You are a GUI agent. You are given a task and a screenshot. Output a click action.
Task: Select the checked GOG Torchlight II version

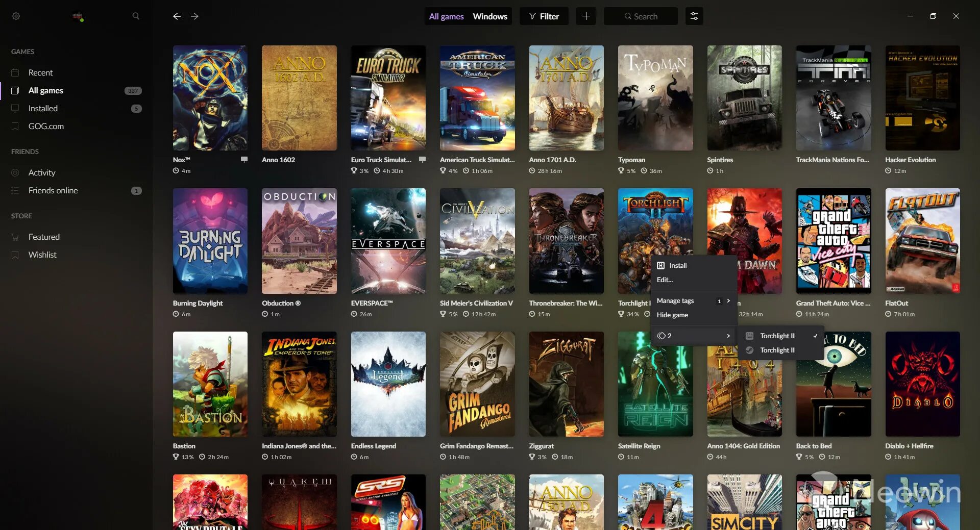tap(781, 336)
